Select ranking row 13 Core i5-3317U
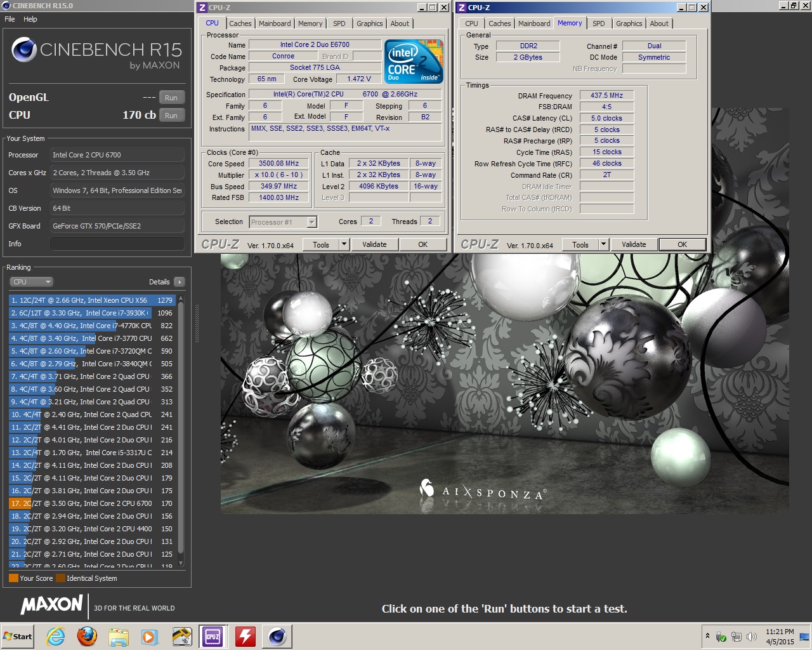The height and width of the screenshot is (650, 812). click(92, 453)
